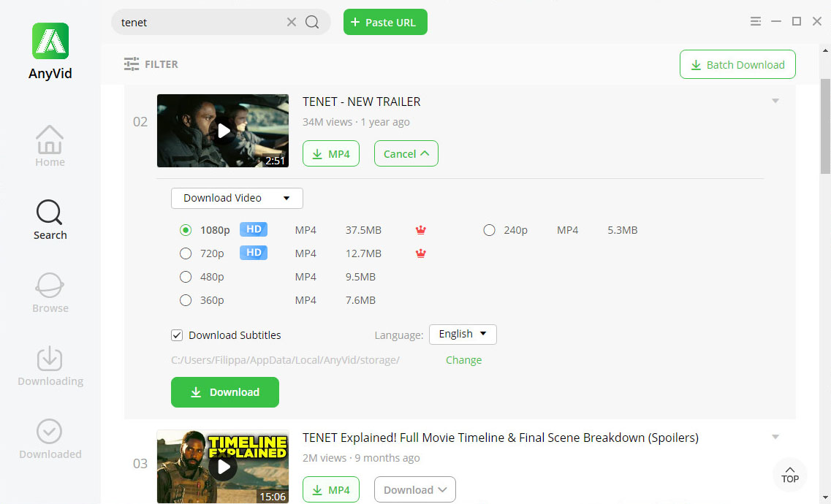Click the TENET - NEW TRAILER title
Viewport: 831px width, 504px height.
[x=362, y=102]
